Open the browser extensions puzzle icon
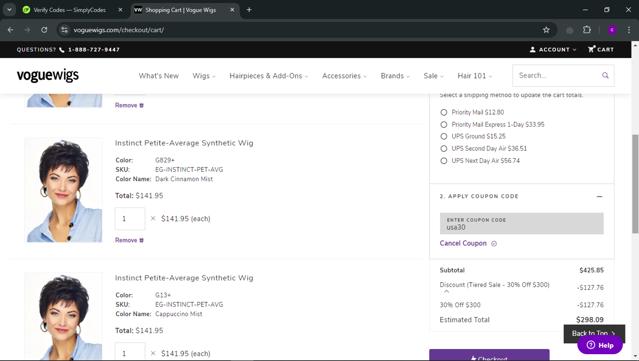 (586, 30)
